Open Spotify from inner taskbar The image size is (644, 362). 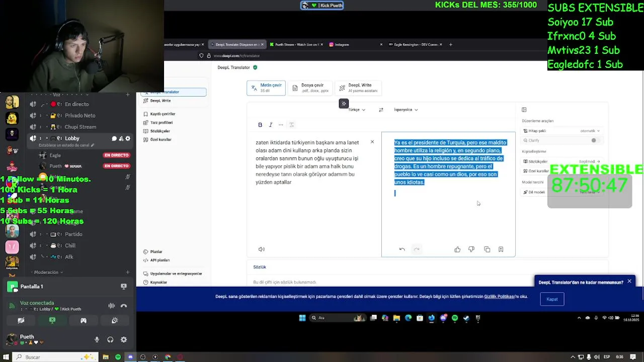click(455, 318)
